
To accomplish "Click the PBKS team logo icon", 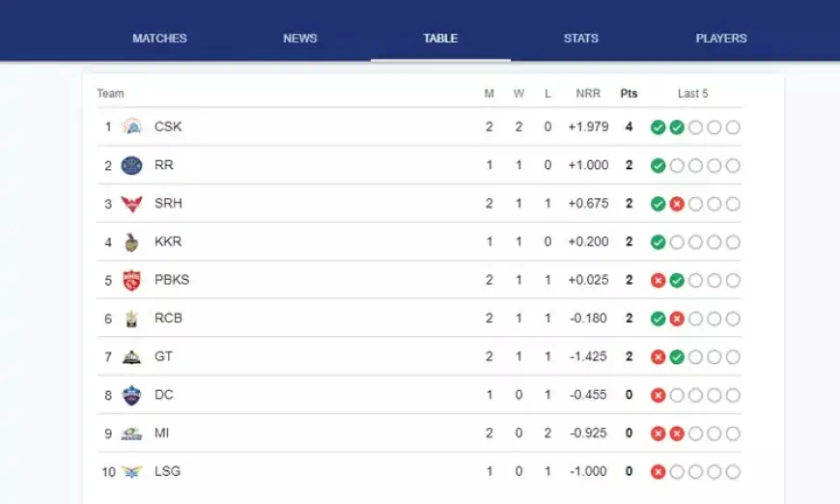I will click(x=132, y=280).
